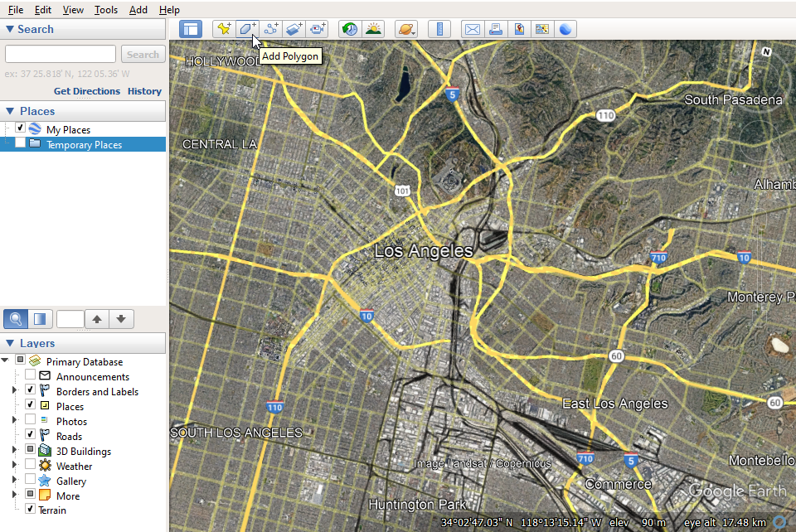Collapse the Layers panel
Image resolution: width=796 pixels, height=532 pixels.
click(10, 343)
